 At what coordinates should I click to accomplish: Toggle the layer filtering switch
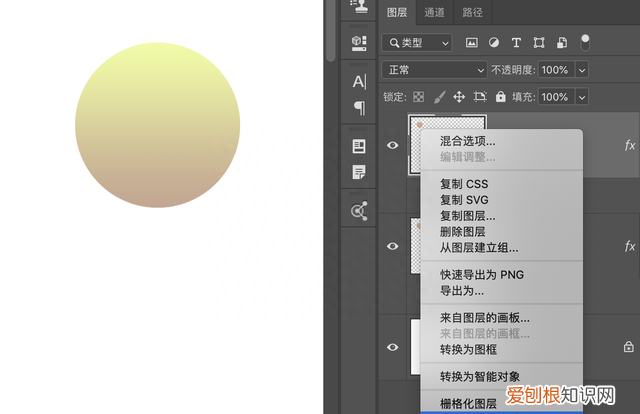585,42
